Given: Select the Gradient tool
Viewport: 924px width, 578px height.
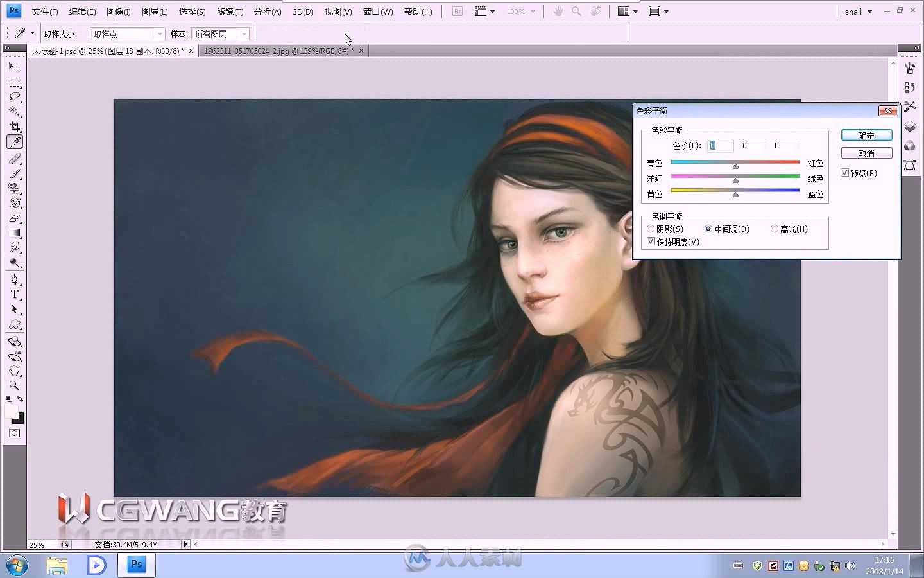Looking at the screenshot, I should point(14,232).
